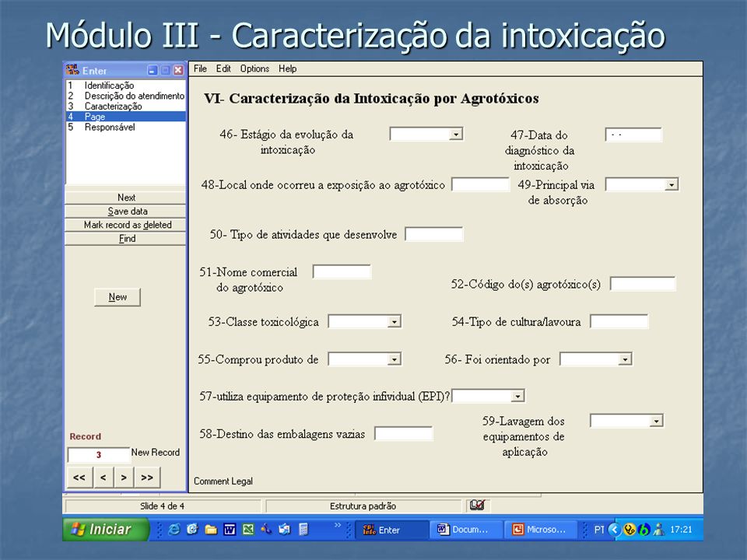Close the Enter window
Screen dimensions: 747x560
[178, 71]
